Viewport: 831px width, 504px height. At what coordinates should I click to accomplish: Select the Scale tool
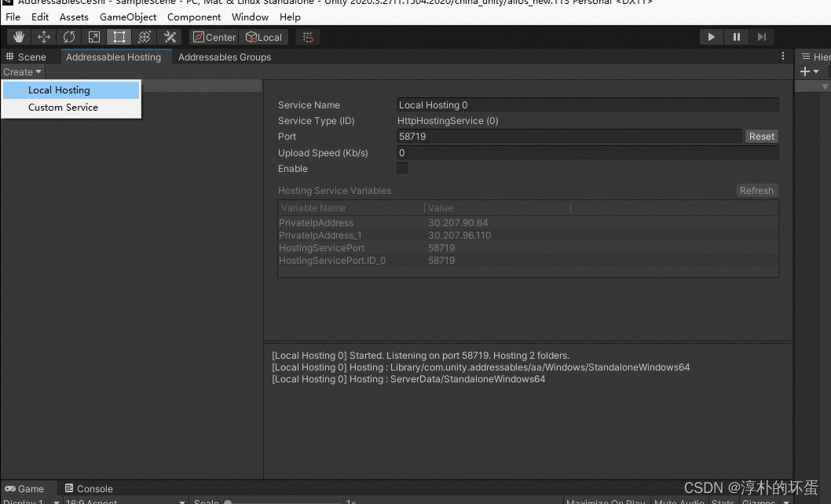point(94,36)
